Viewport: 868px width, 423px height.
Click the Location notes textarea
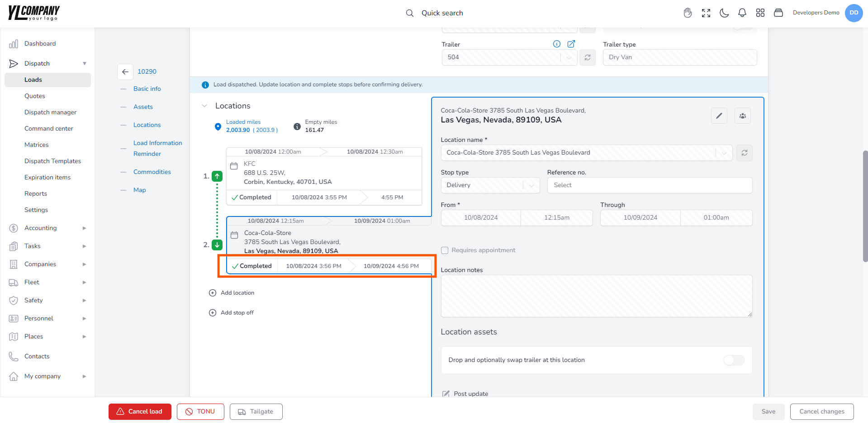click(x=597, y=296)
